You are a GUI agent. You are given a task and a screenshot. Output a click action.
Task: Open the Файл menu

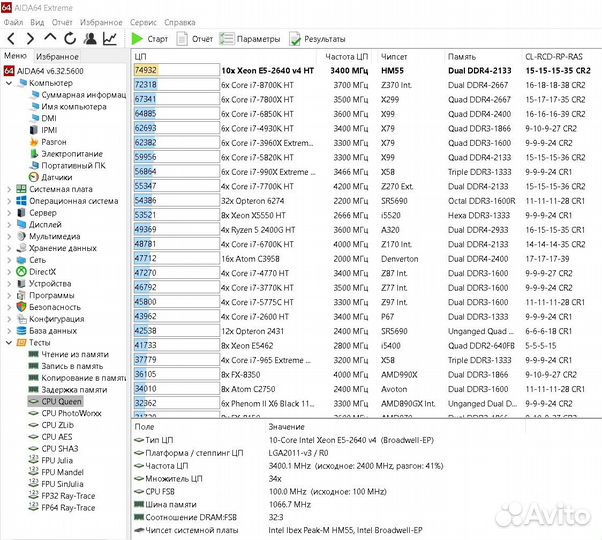[x=13, y=22]
